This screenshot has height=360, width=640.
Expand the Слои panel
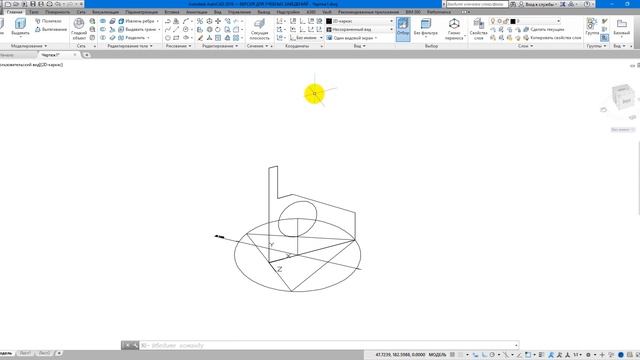pyautogui.click(x=525, y=46)
